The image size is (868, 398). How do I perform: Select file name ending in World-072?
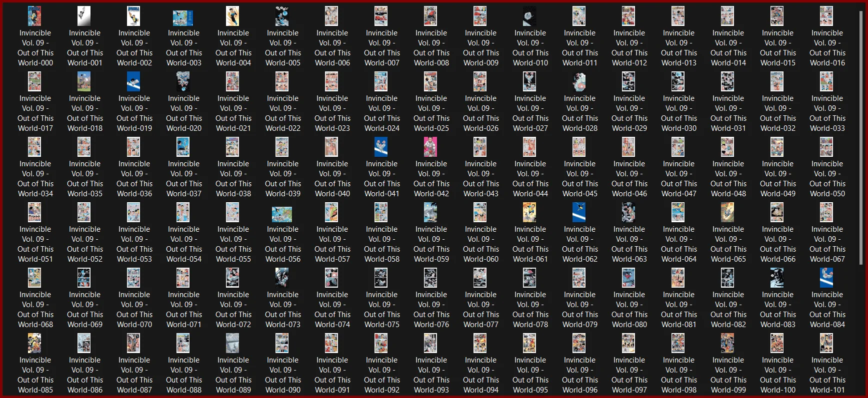[x=233, y=310]
